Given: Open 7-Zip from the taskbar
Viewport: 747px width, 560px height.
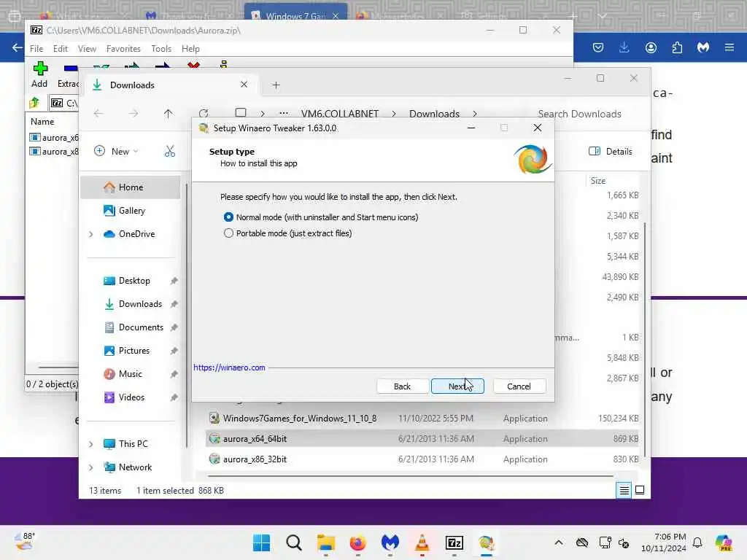Looking at the screenshot, I should [454, 542].
